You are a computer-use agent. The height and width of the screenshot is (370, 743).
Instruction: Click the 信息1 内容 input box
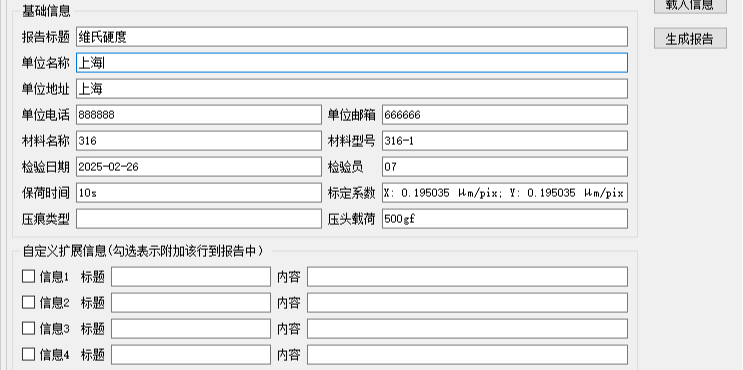(x=467, y=277)
